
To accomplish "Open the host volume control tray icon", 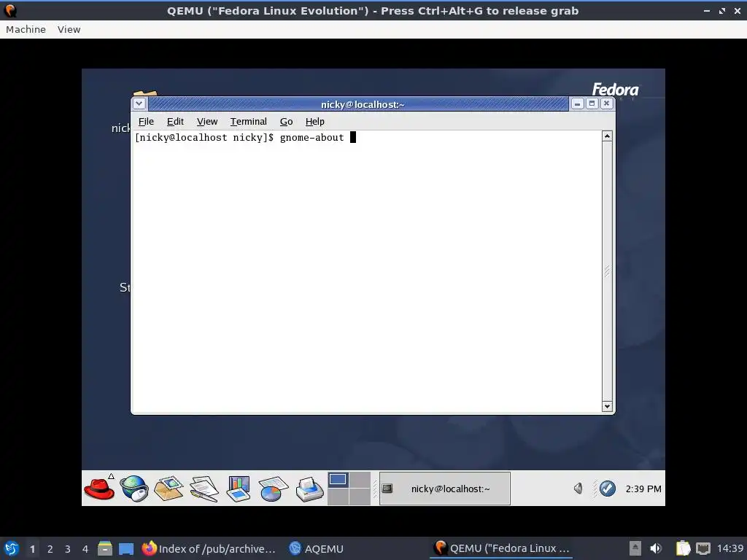I will pyautogui.click(x=656, y=548).
